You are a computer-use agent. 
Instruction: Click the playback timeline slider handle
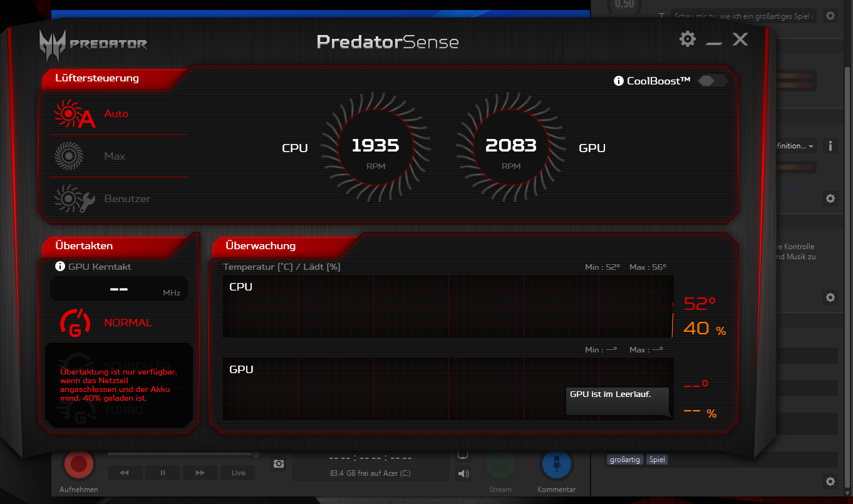click(256, 454)
